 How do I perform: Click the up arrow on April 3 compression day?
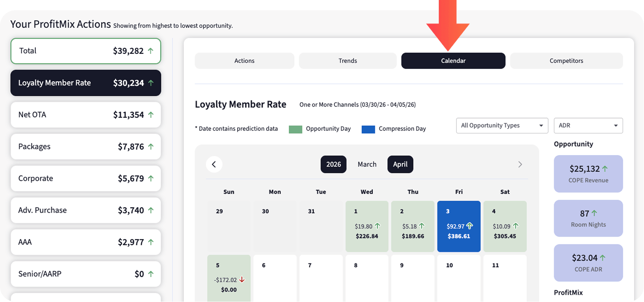tap(470, 226)
